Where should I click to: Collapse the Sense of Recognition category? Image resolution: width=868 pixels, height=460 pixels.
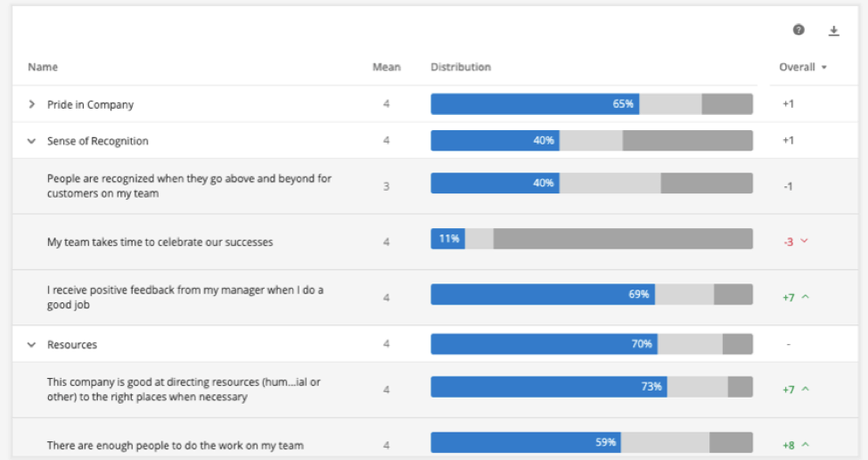(32, 141)
